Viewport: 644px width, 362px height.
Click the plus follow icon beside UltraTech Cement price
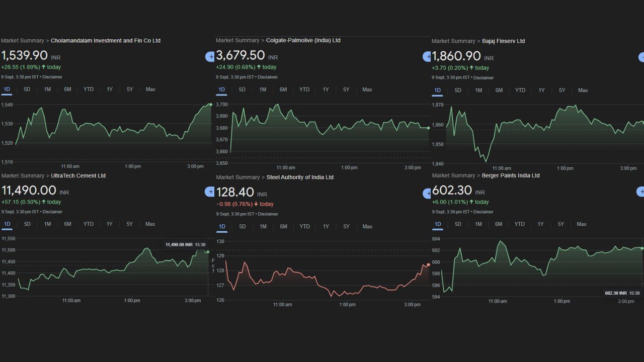tap(210, 192)
